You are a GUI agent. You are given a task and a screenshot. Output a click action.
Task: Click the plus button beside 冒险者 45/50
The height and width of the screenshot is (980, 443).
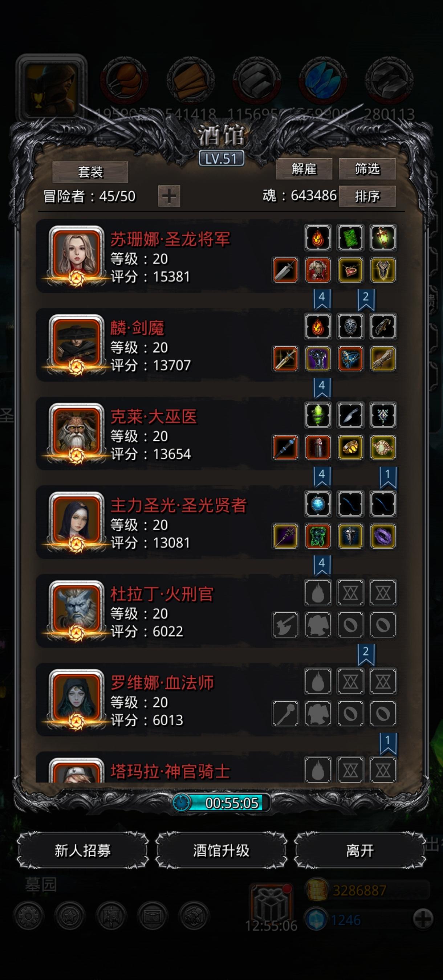(x=169, y=196)
